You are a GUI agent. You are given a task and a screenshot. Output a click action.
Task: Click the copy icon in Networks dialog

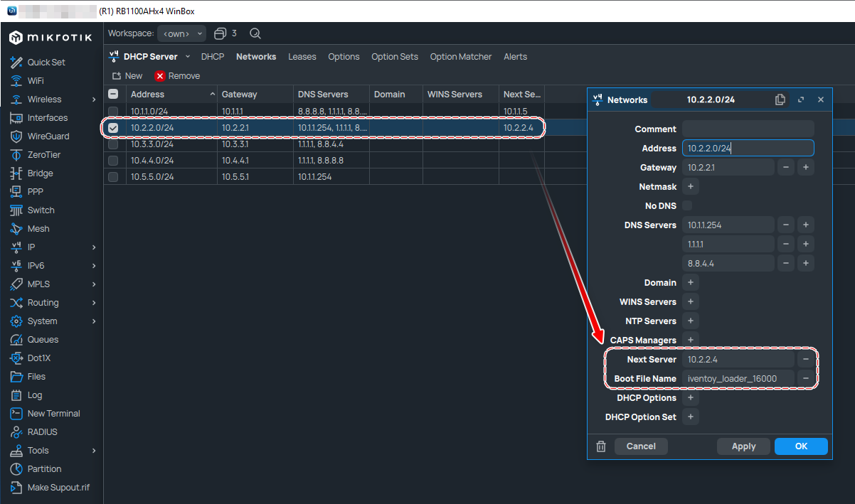click(780, 100)
